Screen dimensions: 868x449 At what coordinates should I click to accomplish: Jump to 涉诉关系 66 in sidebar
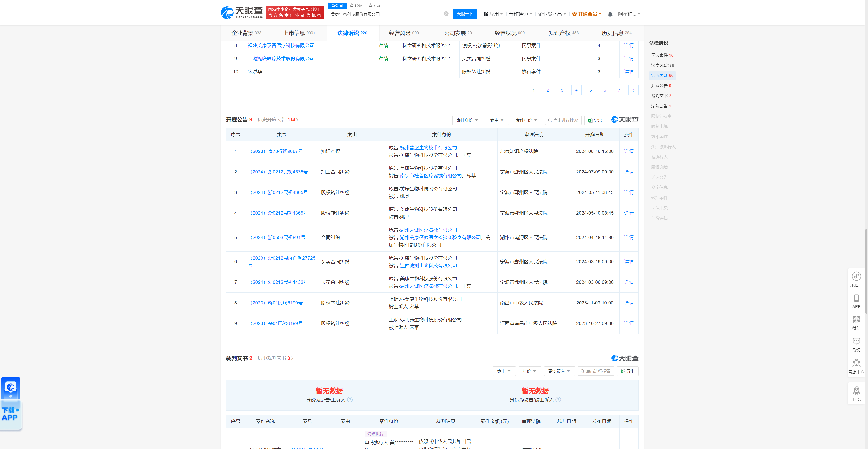tap(662, 76)
